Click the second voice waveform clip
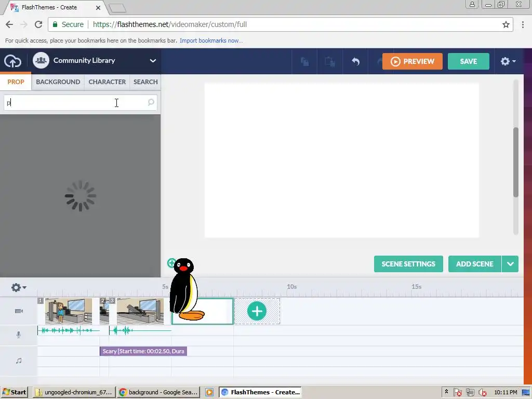 tap(140, 330)
